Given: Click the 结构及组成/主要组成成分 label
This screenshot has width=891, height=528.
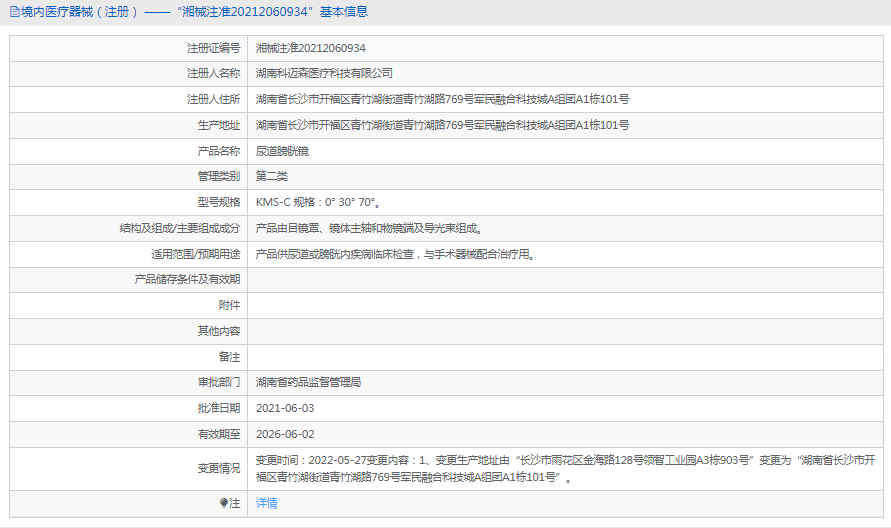Looking at the screenshot, I should click(180, 228).
